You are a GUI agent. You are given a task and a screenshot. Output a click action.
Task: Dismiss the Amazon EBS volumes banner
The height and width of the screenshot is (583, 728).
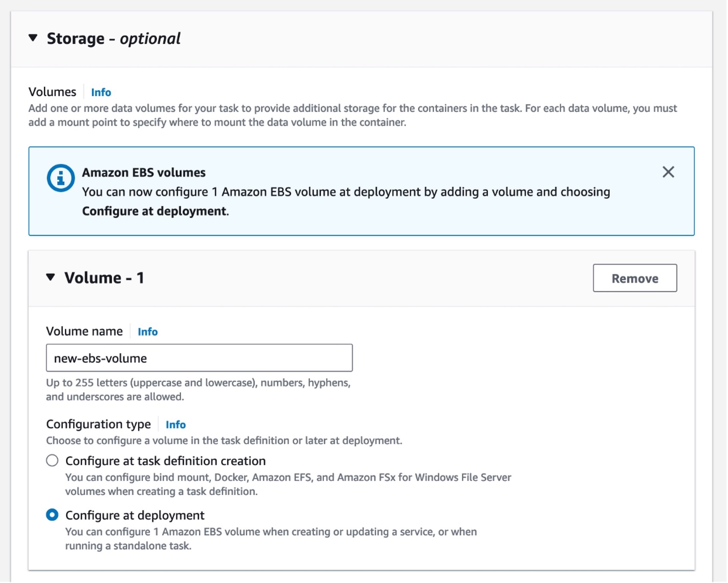coord(668,172)
